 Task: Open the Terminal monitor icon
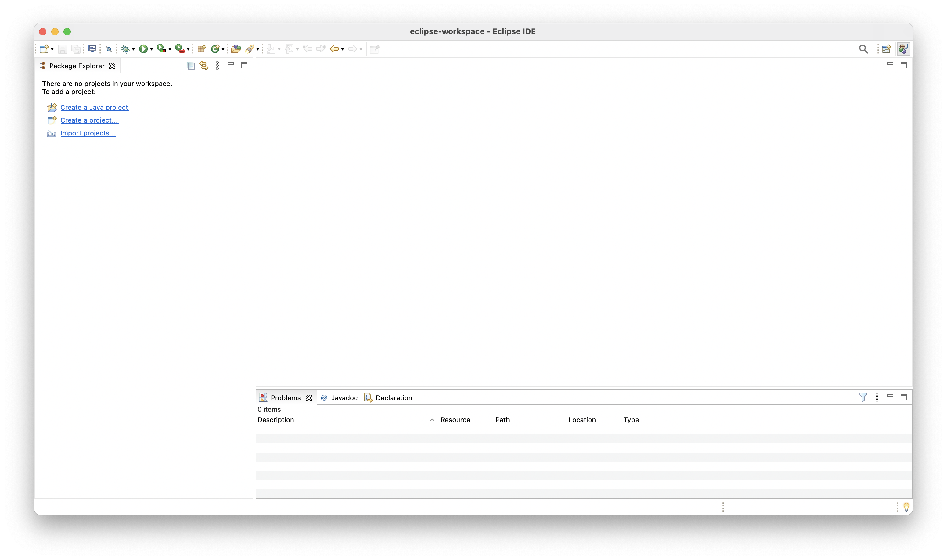point(92,49)
